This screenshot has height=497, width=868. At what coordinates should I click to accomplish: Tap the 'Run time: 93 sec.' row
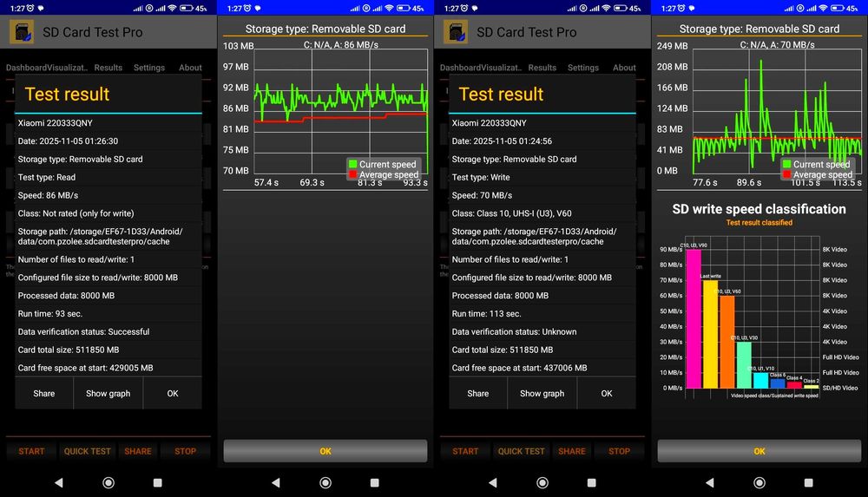pyautogui.click(x=108, y=313)
